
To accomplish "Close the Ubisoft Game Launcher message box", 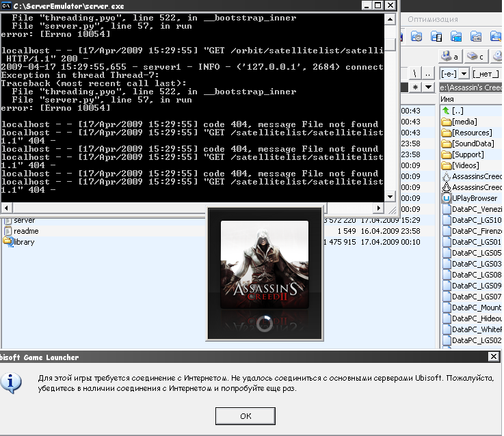I will point(493,356).
